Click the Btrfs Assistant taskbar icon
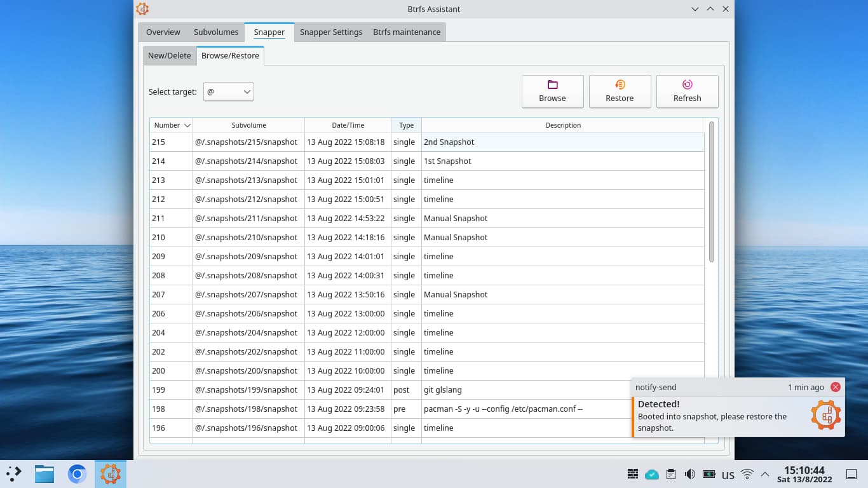Screen dimensions: 868x488 (x=111, y=473)
